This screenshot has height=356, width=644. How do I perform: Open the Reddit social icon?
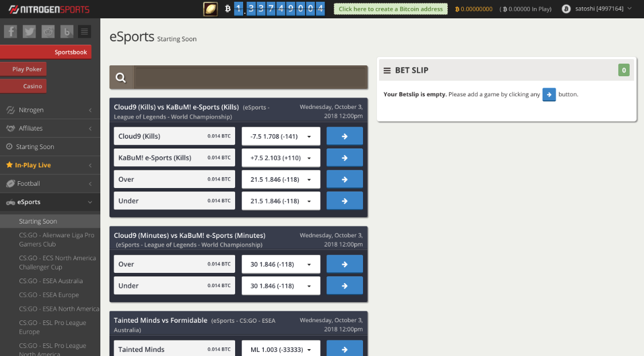(x=48, y=32)
